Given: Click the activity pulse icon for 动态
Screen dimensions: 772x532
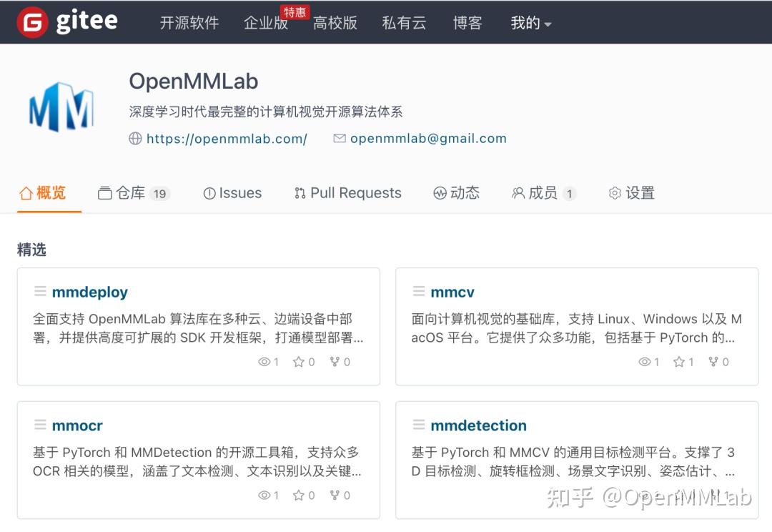Looking at the screenshot, I should click(x=440, y=193).
